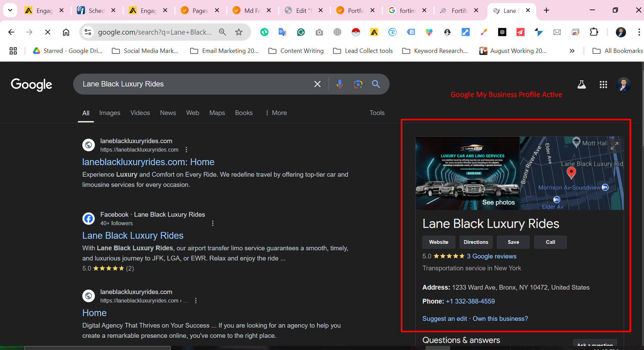The width and height of the screenshot is (644, 350).
Task: Open the Tools search options
Action: coord(377,113)
